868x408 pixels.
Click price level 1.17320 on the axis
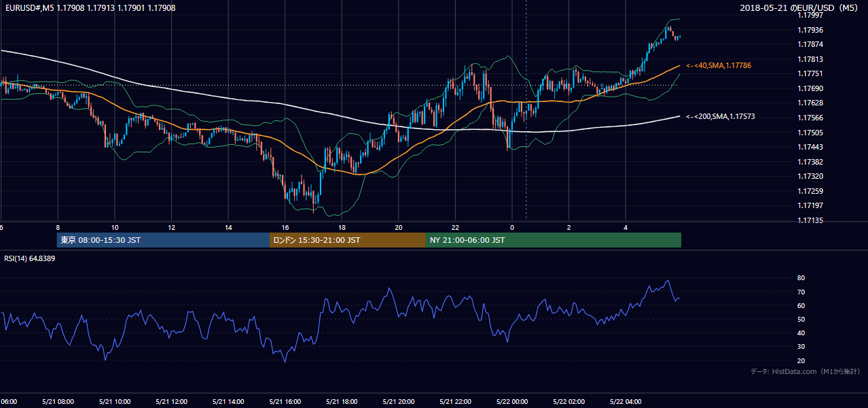pos(810,176)
